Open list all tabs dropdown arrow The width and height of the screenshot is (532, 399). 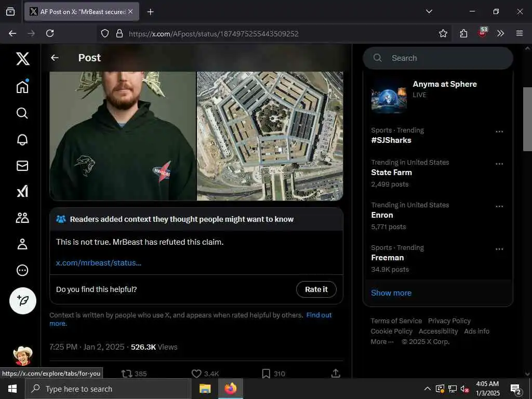click(x=429, y=11)
